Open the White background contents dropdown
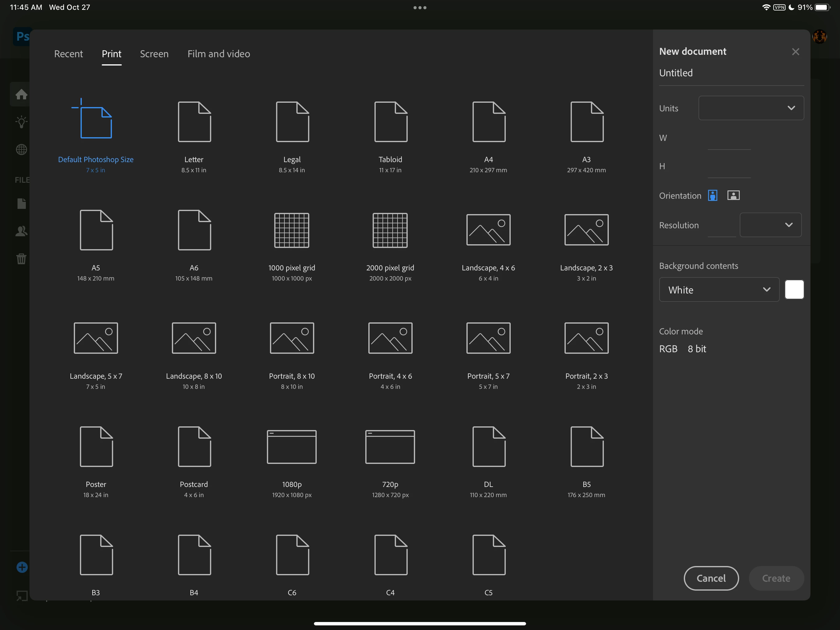The width and height of the screenshot is (840, 630). pos(719,290)
